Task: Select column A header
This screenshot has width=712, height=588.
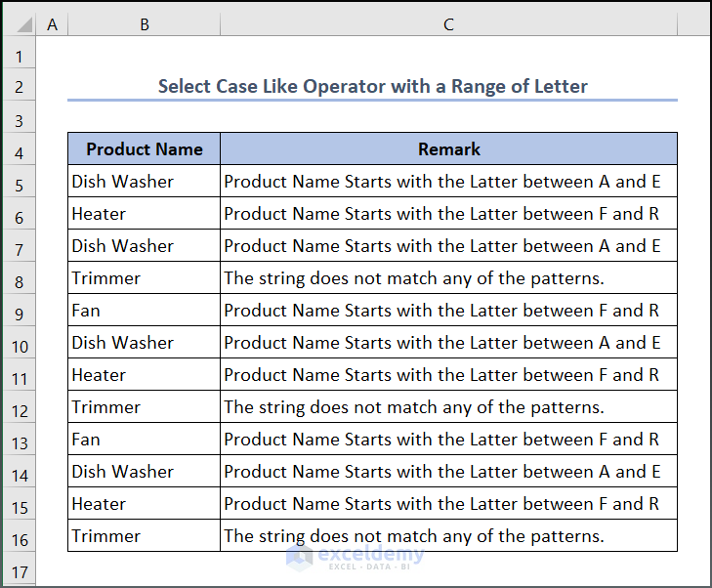Action: coord(52,24)
